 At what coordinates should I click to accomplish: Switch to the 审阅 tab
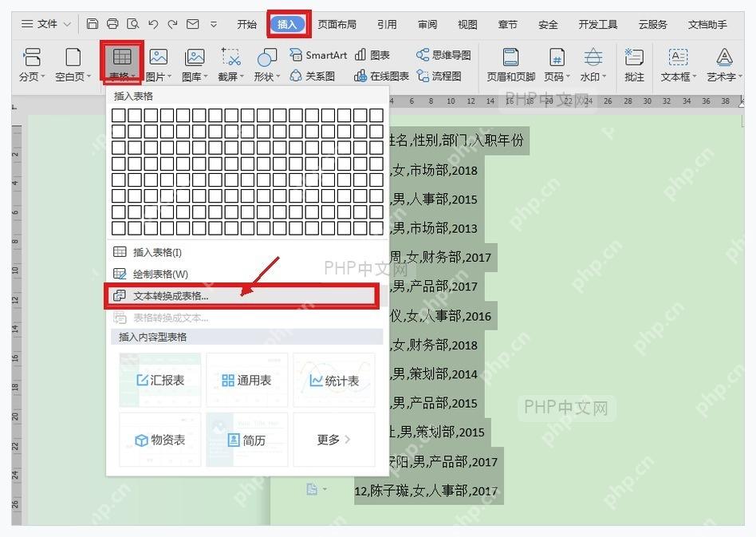[x=427, y=24]
